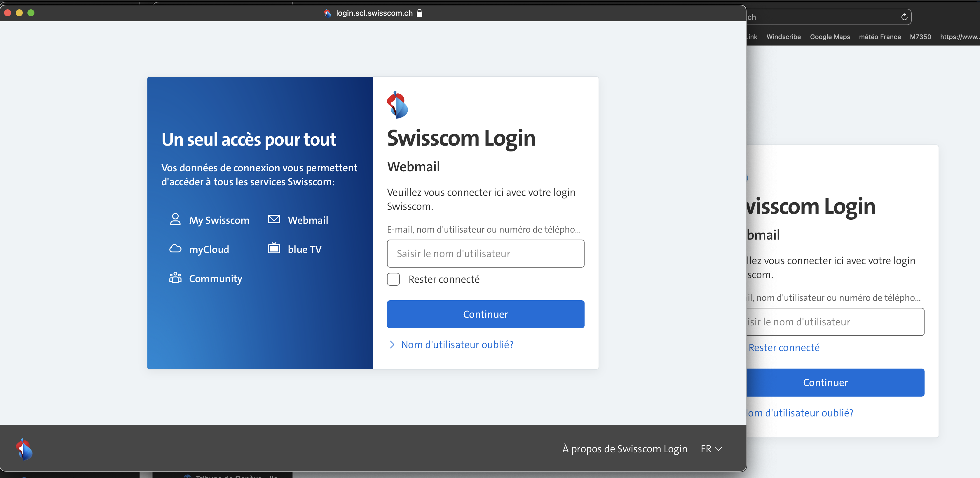980x478 pixels.
Task: Reload the page with the refresh icon
Action: [904, 17]
